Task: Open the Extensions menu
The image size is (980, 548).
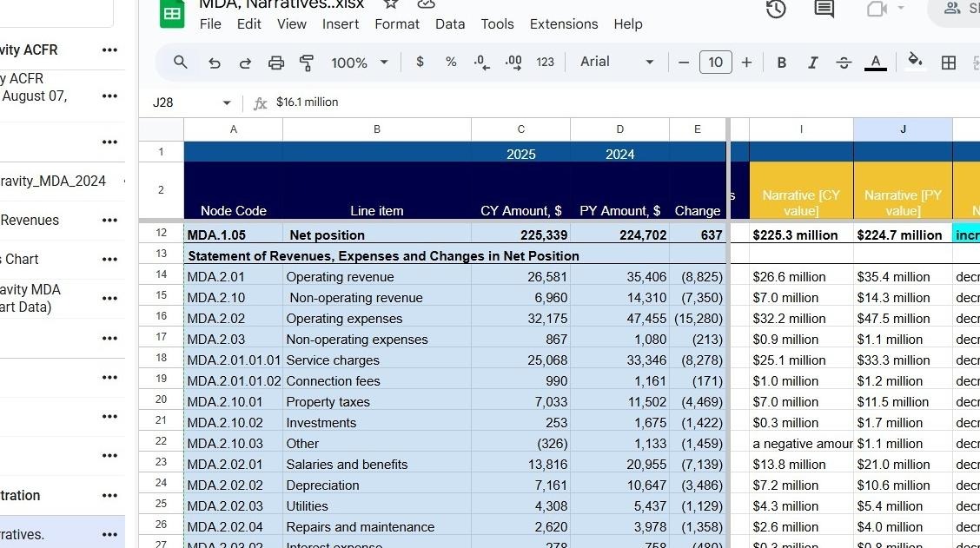Action: [564, 23]
